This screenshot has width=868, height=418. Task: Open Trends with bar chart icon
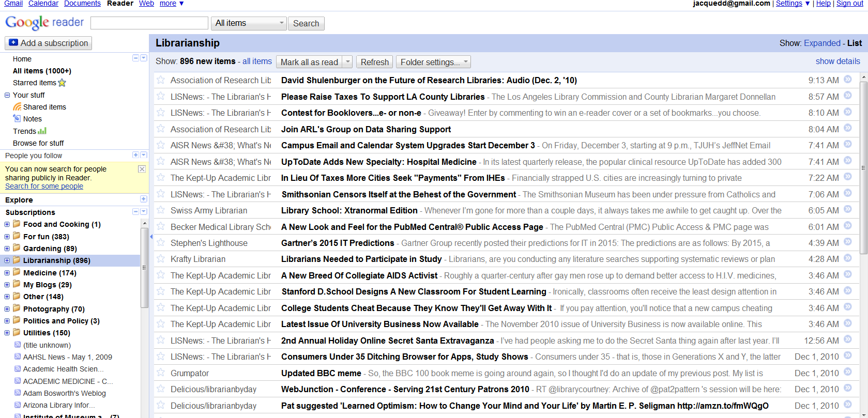click(x=29, y=131)
